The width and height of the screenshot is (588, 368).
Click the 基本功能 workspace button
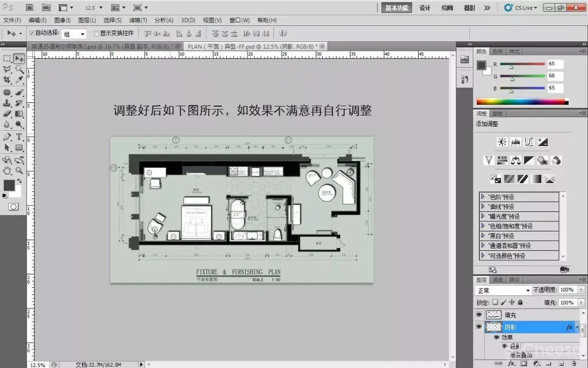[396, 8]
